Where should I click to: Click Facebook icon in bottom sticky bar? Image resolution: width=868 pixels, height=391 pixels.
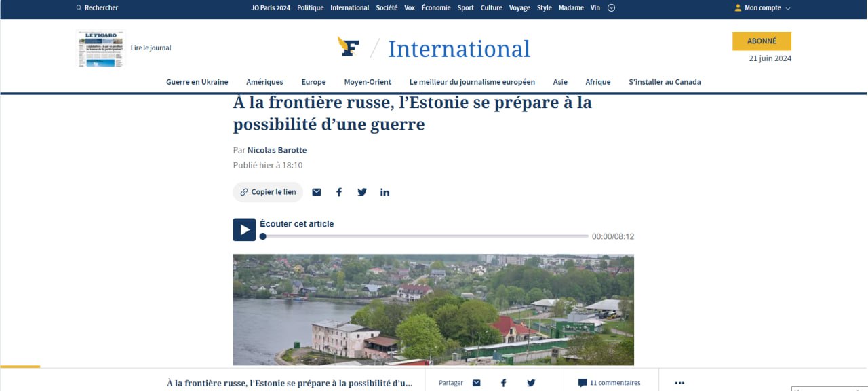(x=503, y=383)
